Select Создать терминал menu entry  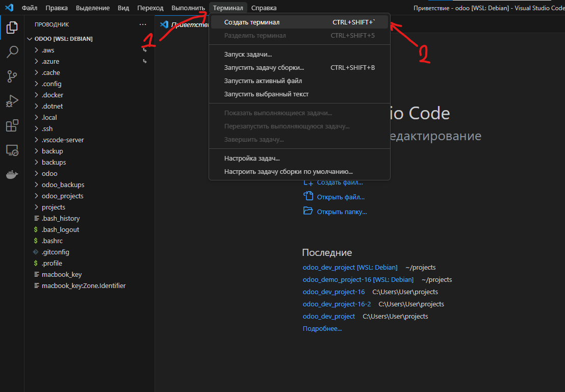(x=299, y=22)
